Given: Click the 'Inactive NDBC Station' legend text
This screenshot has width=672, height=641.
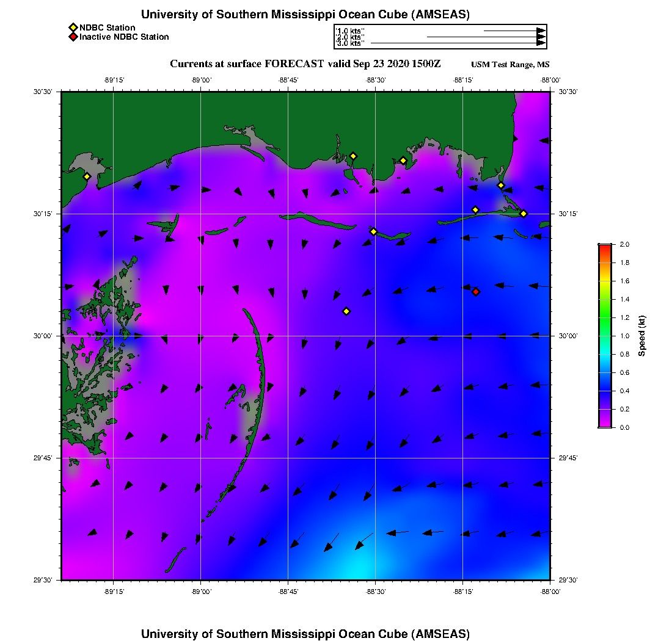Looking at the screenshot, I should [124, 37].
